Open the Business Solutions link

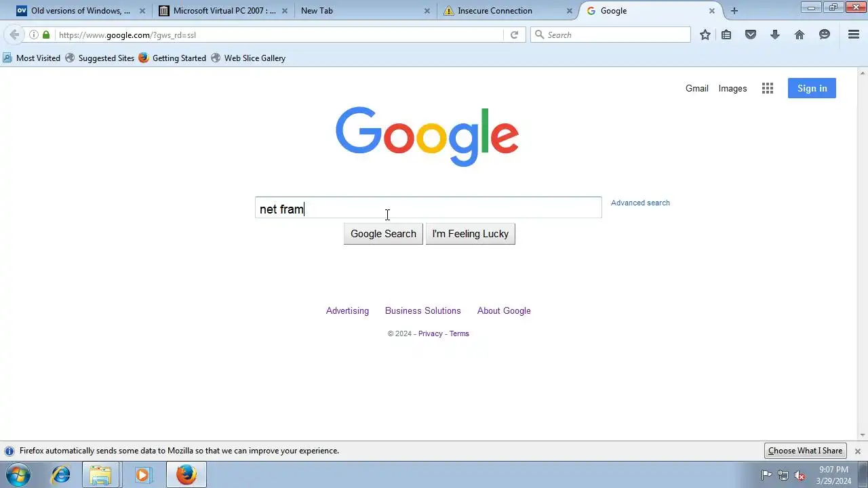(x=422, y=310)
